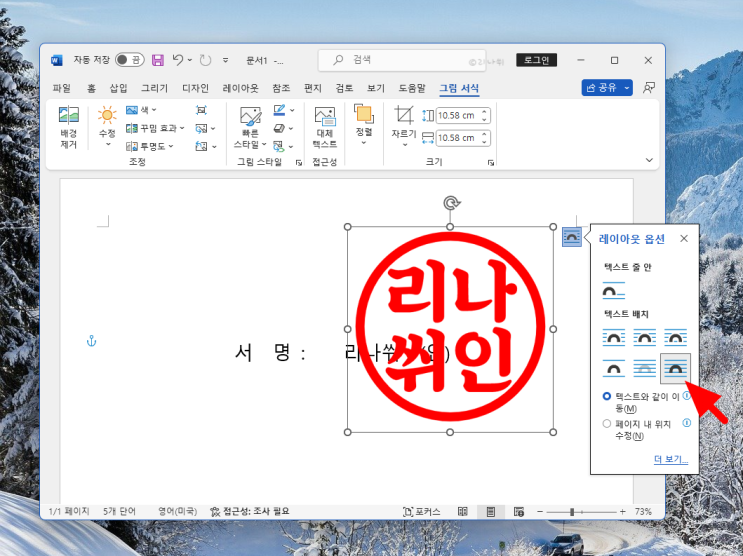The height and width of the screenshot is (556, 743).
Task: Open the File (파일) tab
Action: [x=62, y=88]
